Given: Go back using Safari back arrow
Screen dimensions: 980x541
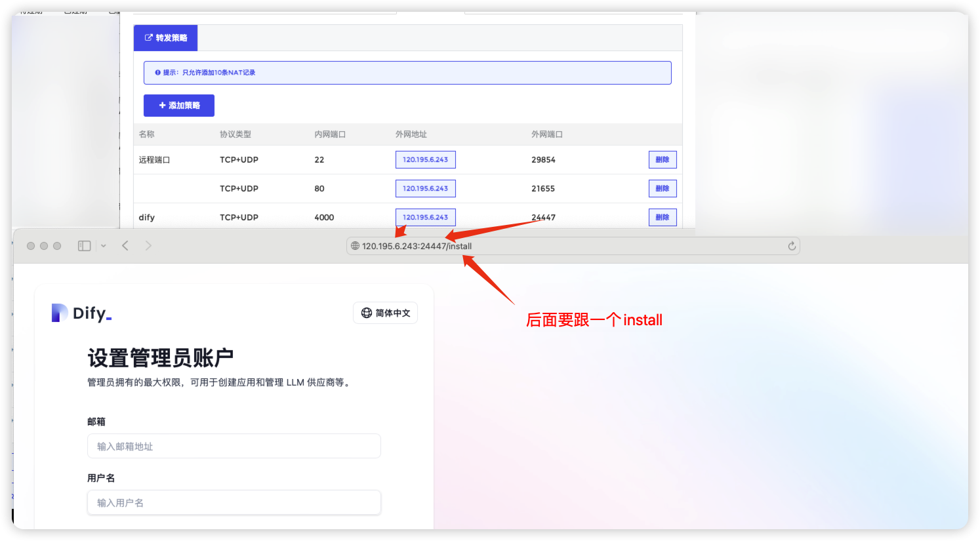Looking at the screenshot, I should tap(125, 246).
